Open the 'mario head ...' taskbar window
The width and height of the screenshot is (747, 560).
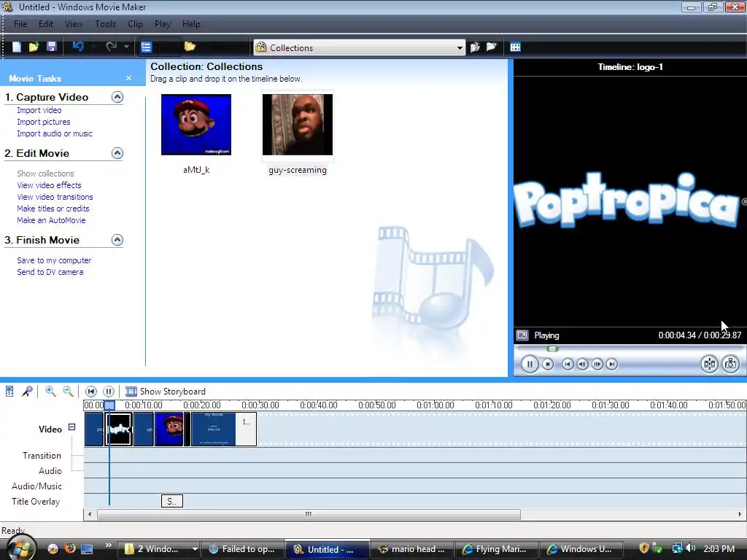coord(411,549)
